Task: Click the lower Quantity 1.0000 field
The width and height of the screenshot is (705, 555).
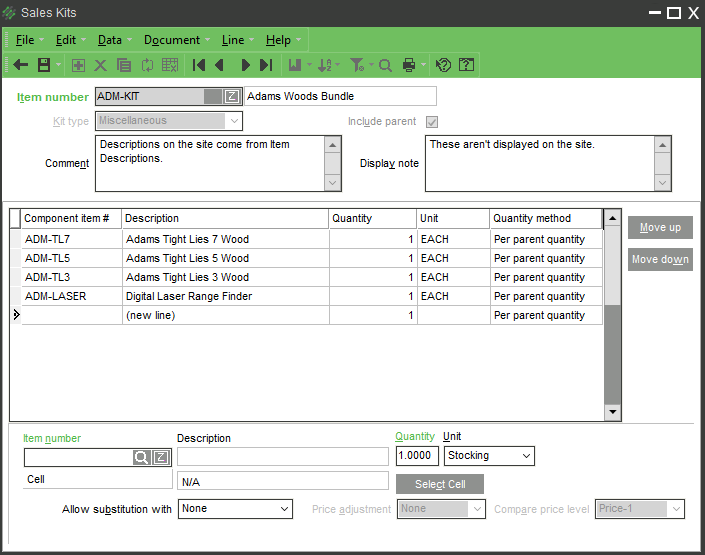Action: (417, 456)
